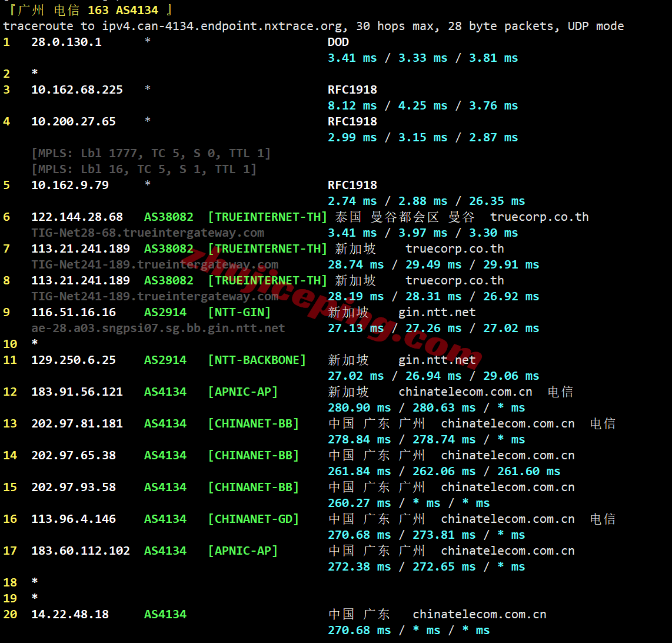Click the [TRUEINTERNET-TH] tag on hop 6
The height and width of the screenshot is (643, 672).
tap(267, 217)
